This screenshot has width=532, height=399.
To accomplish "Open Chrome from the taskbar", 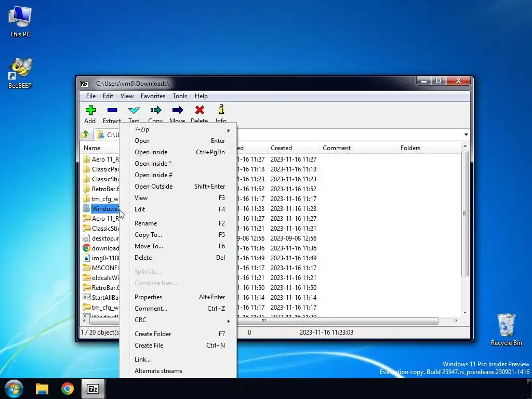I will [68, 389].
